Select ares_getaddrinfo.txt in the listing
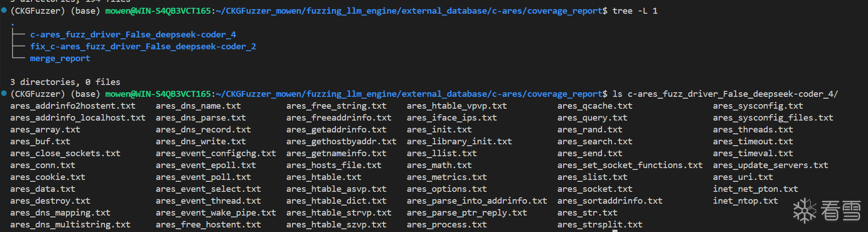868x232 pixels. (336, 130)
